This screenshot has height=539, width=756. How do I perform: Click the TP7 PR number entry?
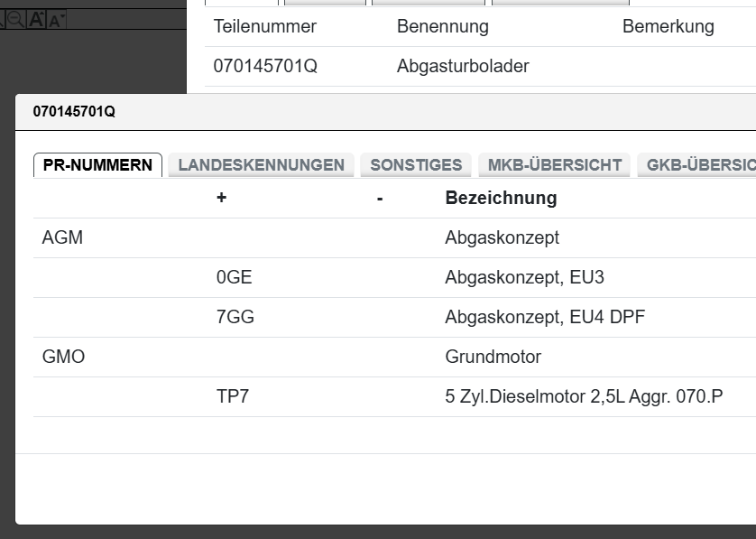pyautogui.click(x=232, y=396)
